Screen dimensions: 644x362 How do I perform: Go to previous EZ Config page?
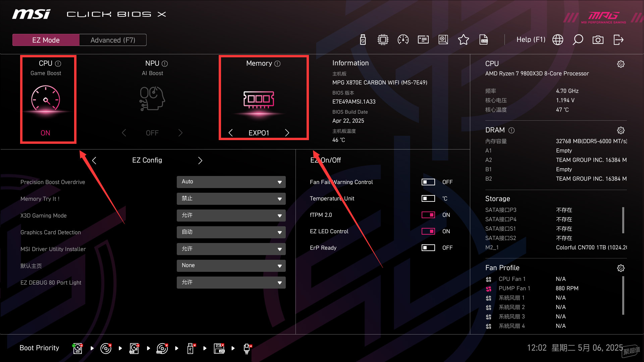pyautogui.click(x=94, y=161)
